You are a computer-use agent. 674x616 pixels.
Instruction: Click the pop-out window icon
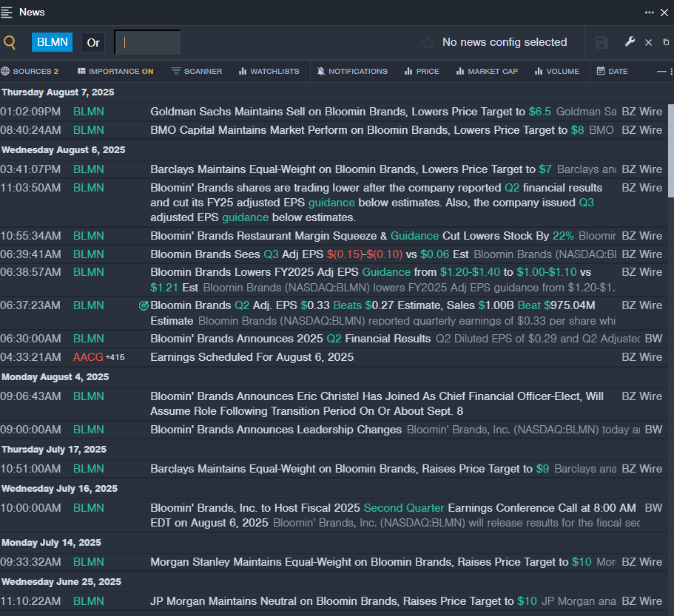point(666,42)
